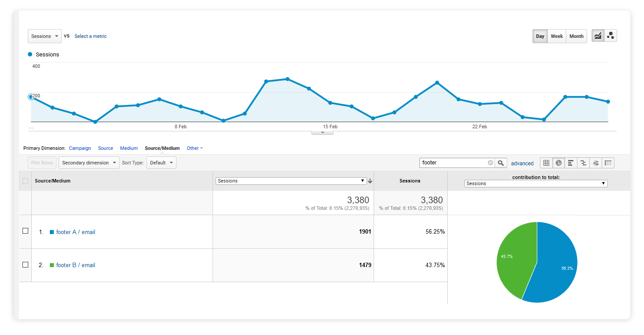Show chart by Day

pos(540,36)
